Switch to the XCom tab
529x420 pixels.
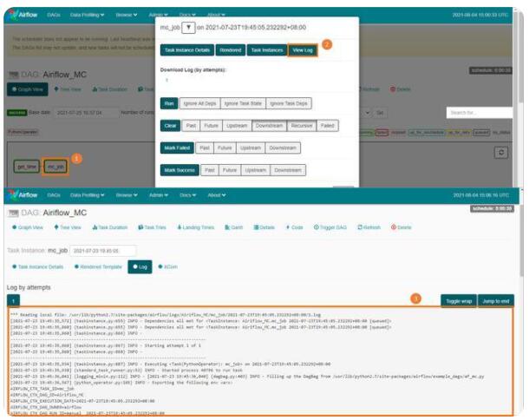pyautogui.click(x=167, y=266)
